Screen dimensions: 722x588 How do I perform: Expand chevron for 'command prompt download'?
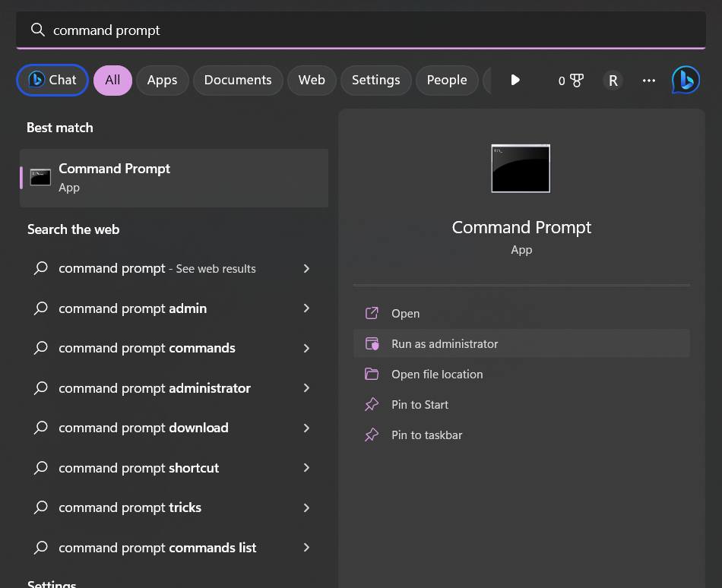[307, 428]
